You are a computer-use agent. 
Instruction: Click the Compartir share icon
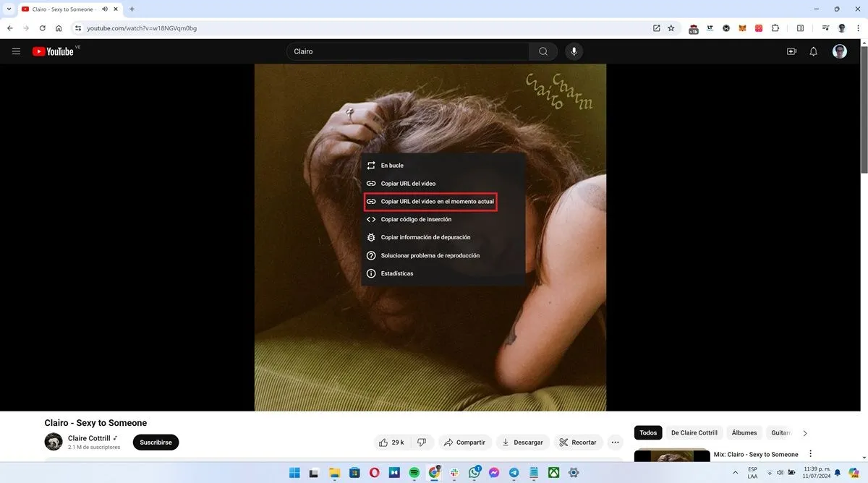tap(447, 442)
